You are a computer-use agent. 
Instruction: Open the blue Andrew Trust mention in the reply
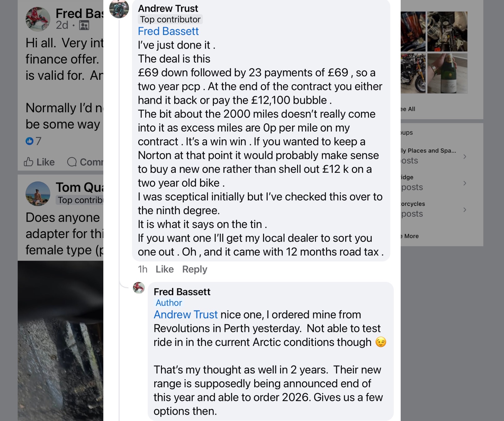[x=186, y=314]
